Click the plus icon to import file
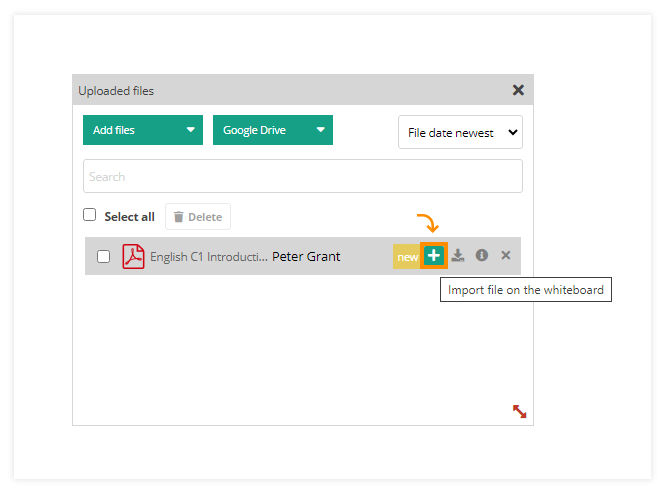Image resolution: width=665 pixels, height=494 pixels. click(x=433, y=256)
